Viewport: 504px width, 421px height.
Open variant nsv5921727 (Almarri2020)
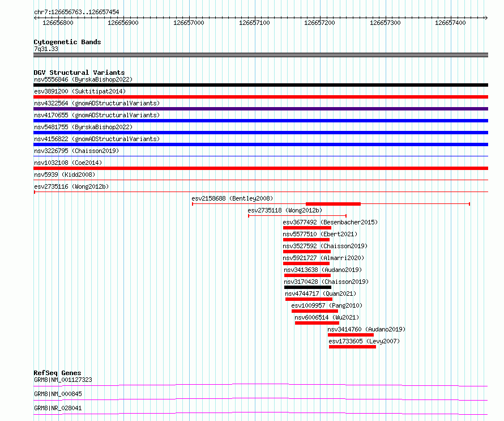[323, 258]
